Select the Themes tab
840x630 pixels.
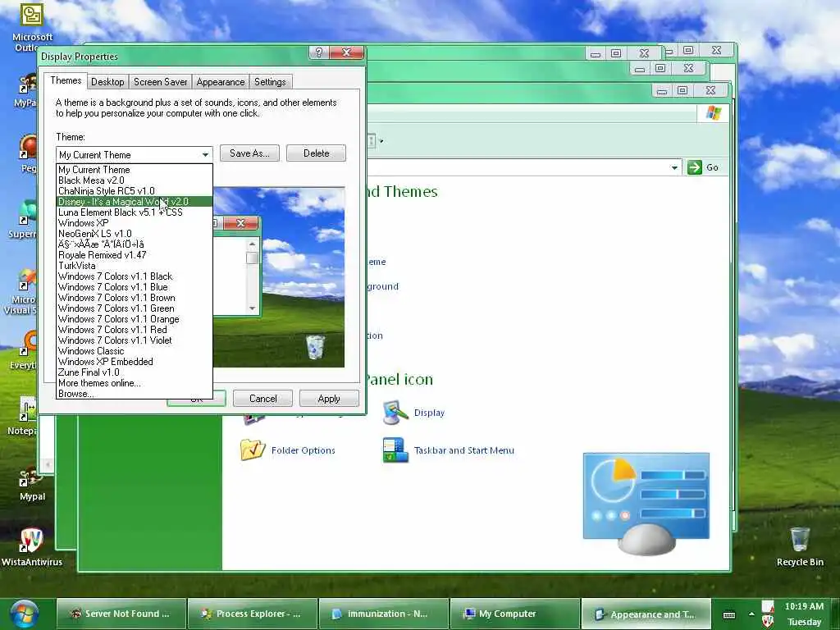[66, 80]
